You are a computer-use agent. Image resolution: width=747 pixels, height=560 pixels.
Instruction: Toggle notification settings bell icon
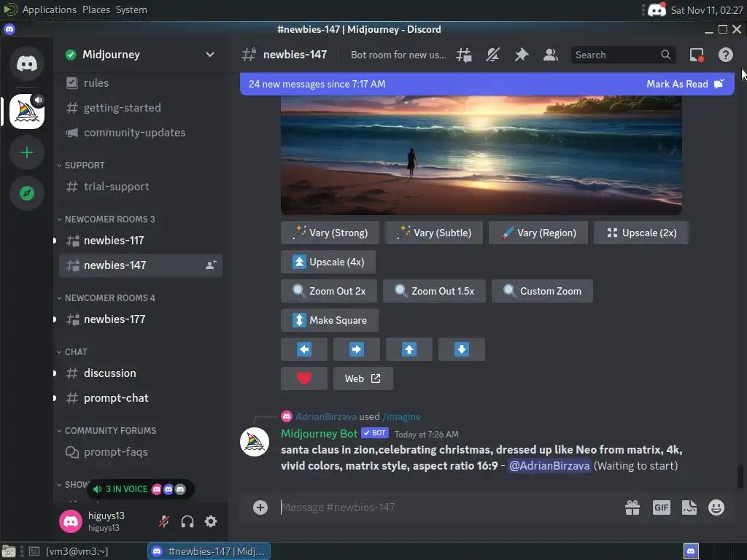(492, 55)
